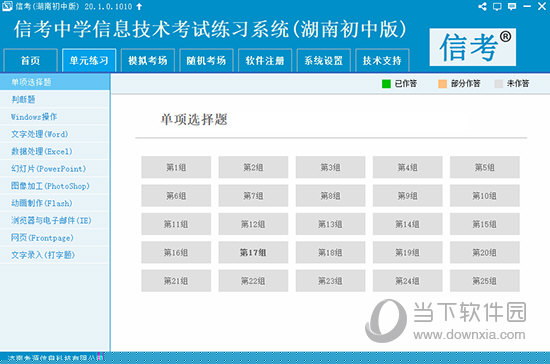This screenshot has width=550, height=364.
Task: Start question group 第10组
Action: pyautogui.click(x=485, y=196)
